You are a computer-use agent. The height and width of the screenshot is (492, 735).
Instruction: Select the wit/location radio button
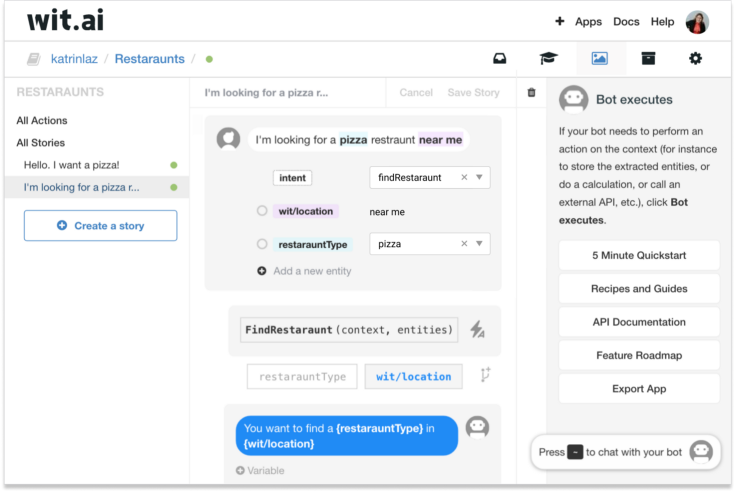click(x=262, y=211)
